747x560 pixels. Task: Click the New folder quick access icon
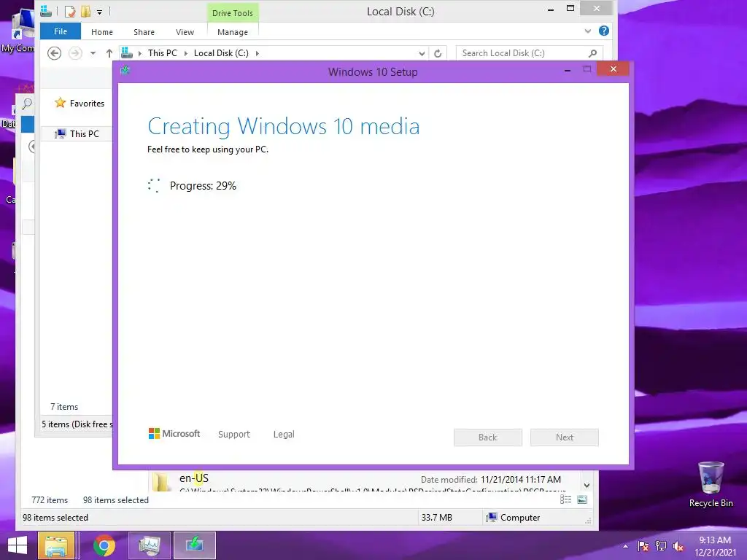tap(86, 12)
